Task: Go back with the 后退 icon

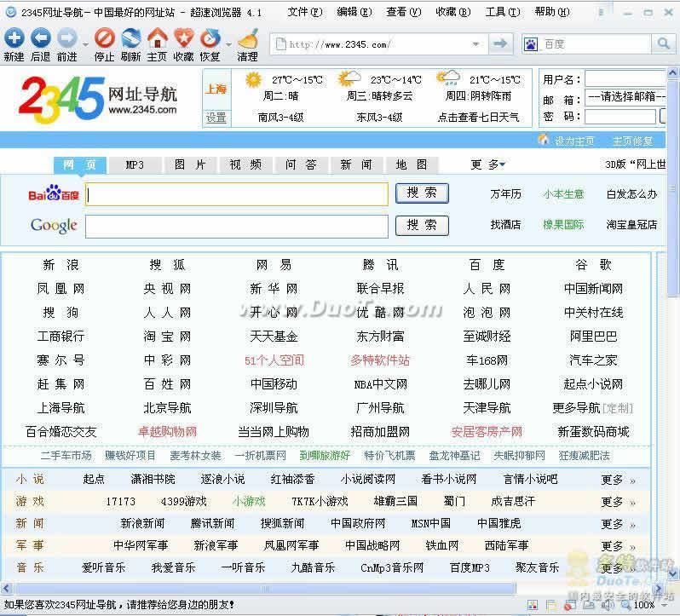Action: coord(40,38)
